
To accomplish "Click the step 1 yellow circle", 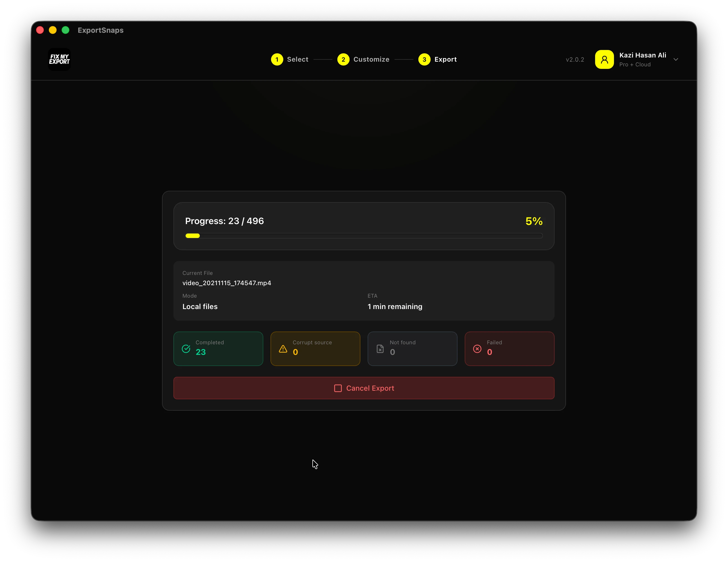I will coord(277,59).
